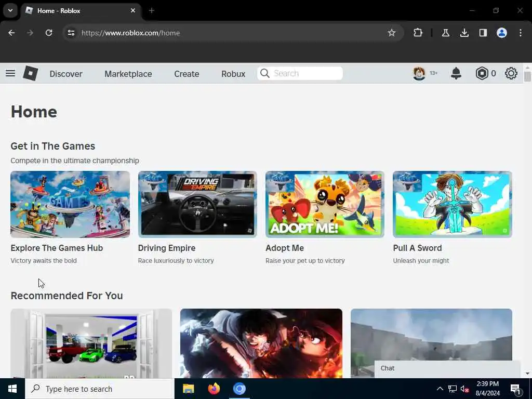Image resolution: width=532 pixels, height=399 pixels.
Task: Open the Chrome three-dot menu
Action: point(521,33)
